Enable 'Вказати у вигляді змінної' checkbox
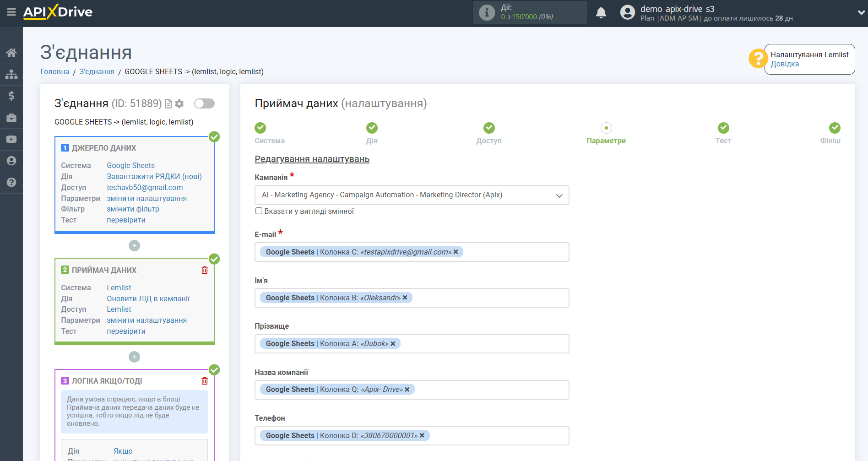Viewport: 868px width, 461px height. click(x=259, y=211)
